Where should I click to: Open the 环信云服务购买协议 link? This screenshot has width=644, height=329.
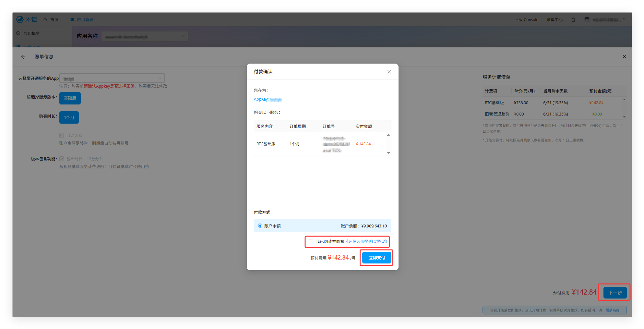pyautogui.click(x=367, y=242)
